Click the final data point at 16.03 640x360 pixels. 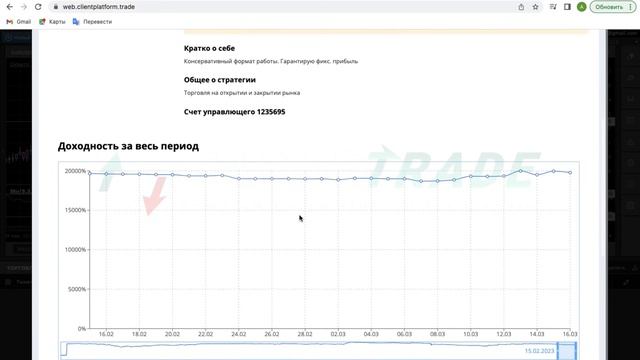click(x=570, y=173)
